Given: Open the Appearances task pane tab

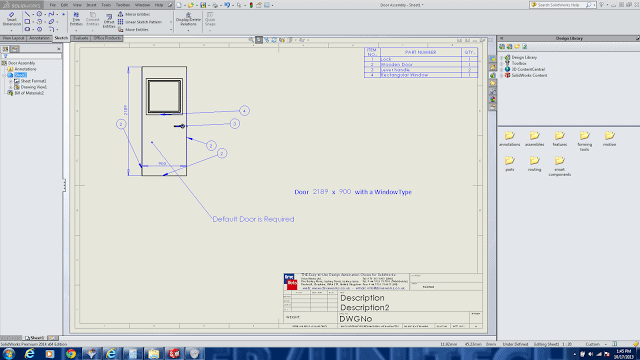Looking at the screenshot, I should click(x=493, y=99).
